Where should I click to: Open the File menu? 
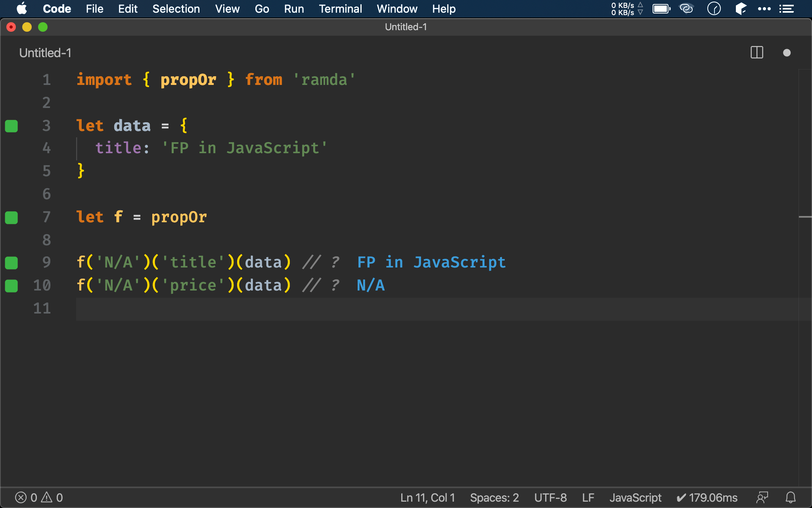point(94,9)
